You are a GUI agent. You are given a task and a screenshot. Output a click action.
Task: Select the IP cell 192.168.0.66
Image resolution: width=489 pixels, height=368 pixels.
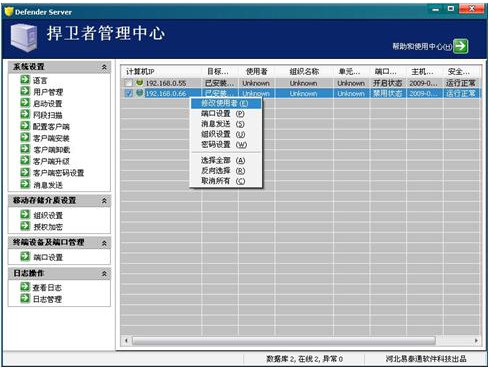pyautogui.click(x=166, y=93)
